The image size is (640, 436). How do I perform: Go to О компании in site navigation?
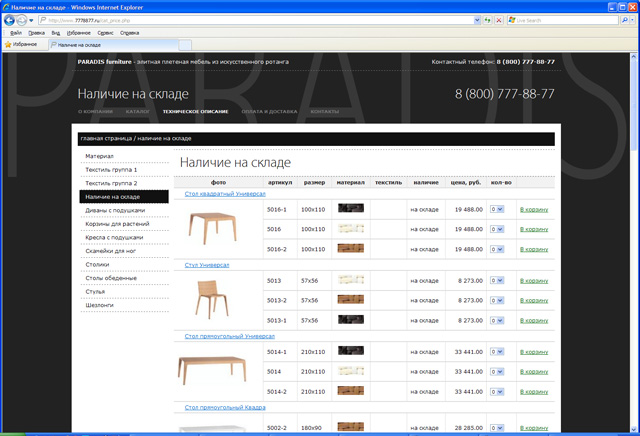[x=95, y=111]
